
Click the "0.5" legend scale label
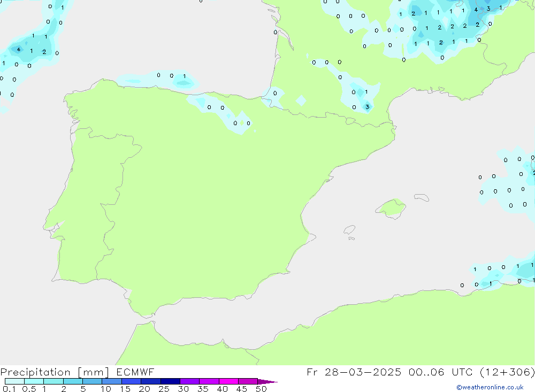point(29,389)
